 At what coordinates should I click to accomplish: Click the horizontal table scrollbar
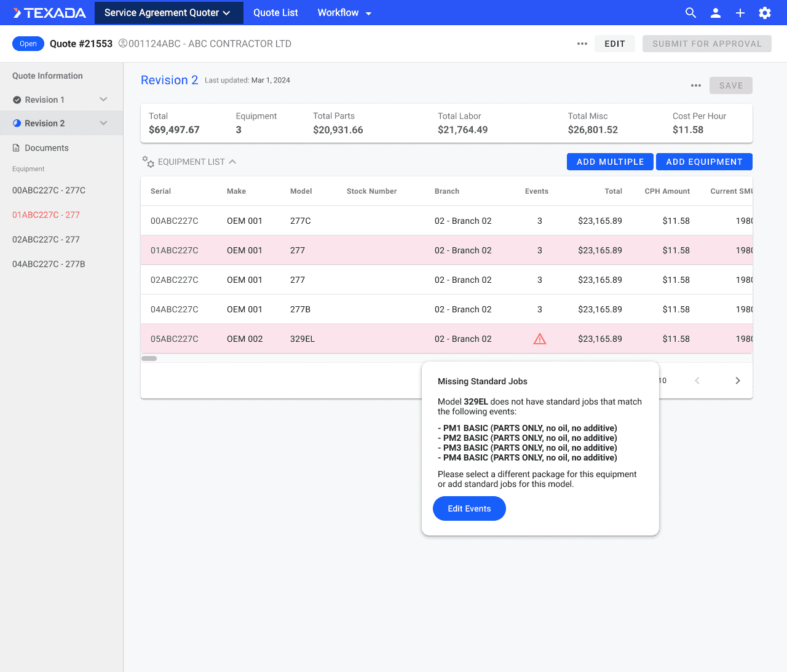coord(149,358)
